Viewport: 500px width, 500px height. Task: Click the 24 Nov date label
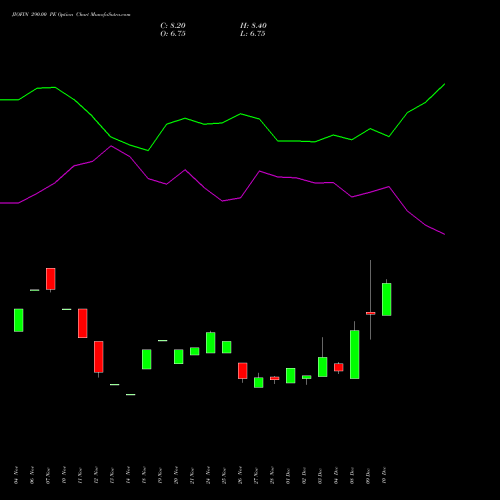coord(208,475)
